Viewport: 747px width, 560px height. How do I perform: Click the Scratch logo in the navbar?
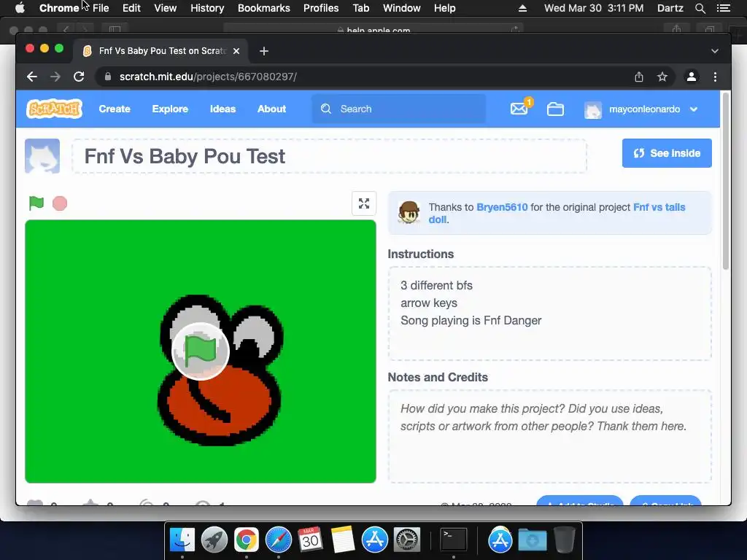54,109
